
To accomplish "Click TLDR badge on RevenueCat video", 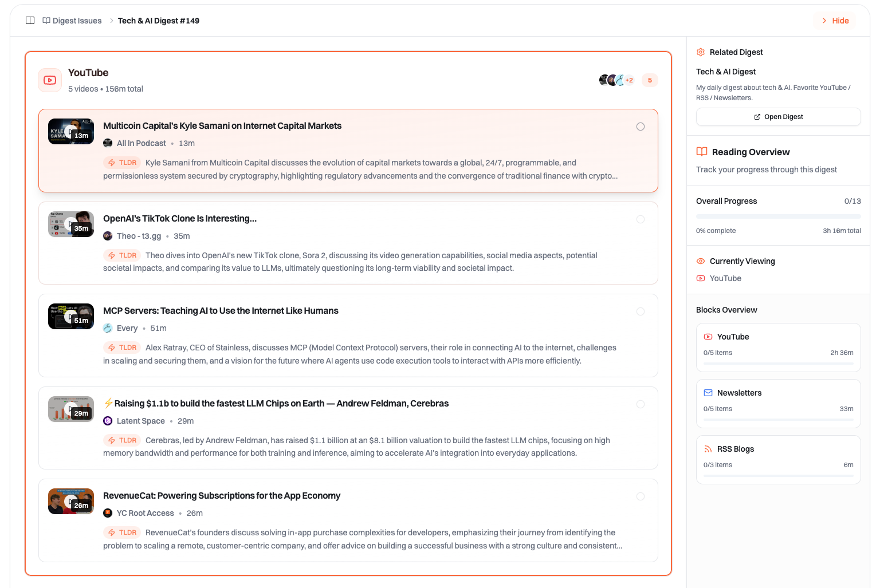I will click(122, 532).
